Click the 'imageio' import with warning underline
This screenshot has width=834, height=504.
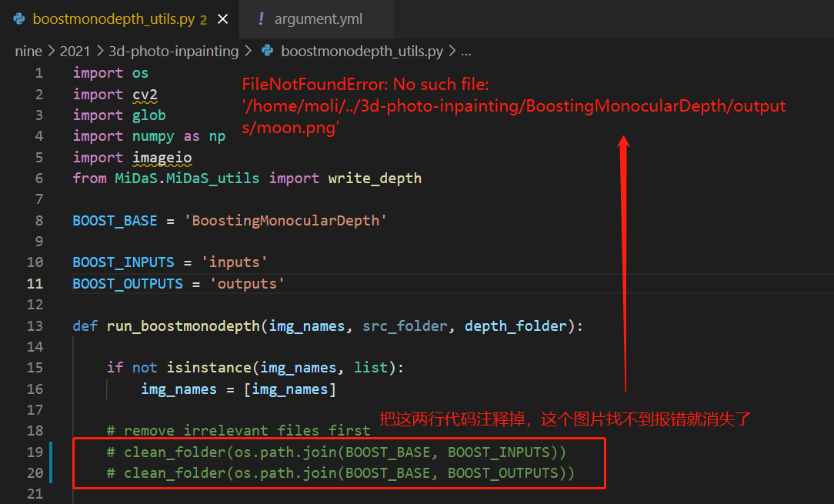tap(162, 158)
